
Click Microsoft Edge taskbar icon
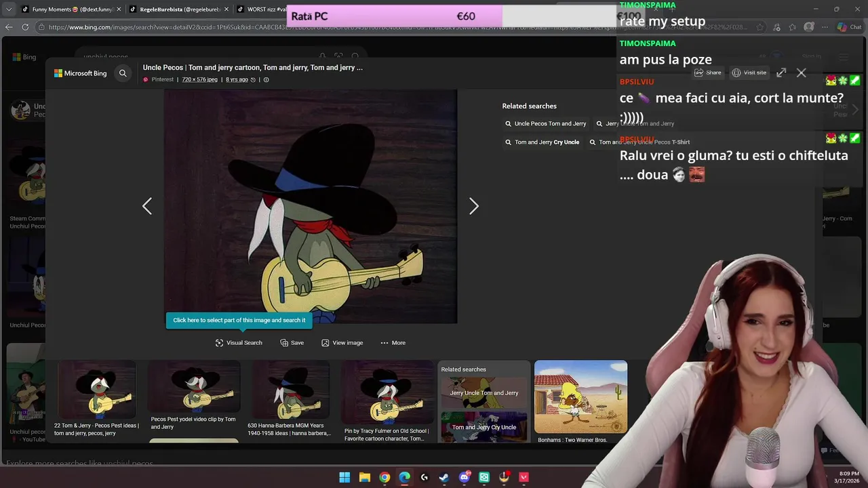(x=405, y=477)
